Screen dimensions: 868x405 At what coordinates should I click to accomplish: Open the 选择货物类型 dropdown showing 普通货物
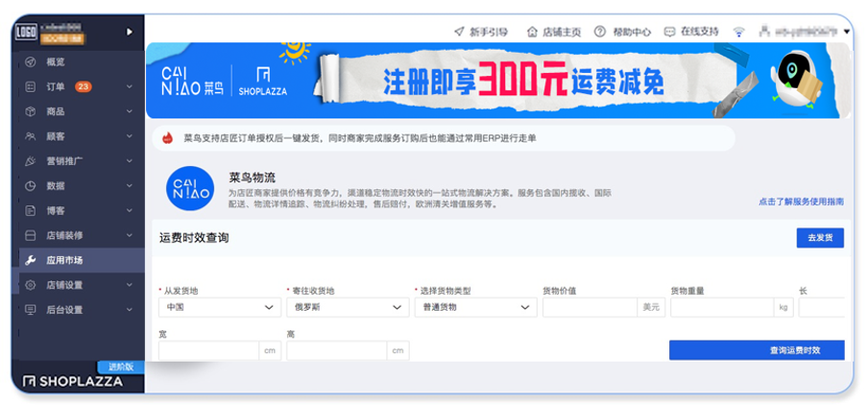[x=475, y=307]
